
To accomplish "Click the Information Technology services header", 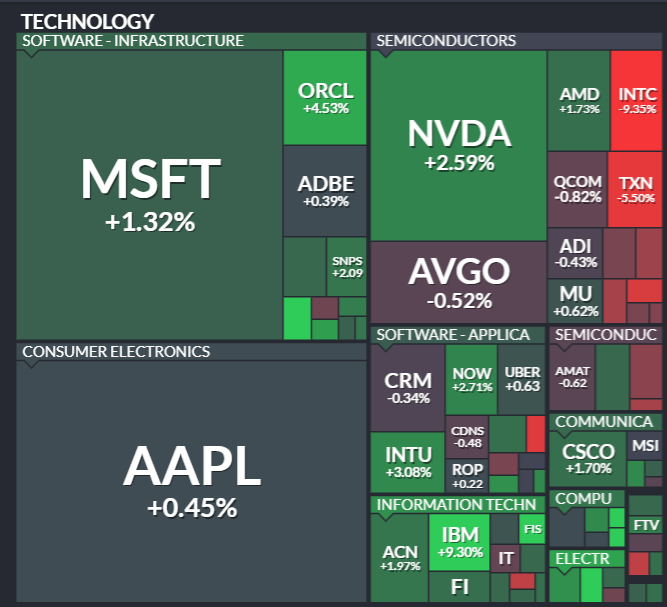I will pyautogui.click(x=456, y=504).
